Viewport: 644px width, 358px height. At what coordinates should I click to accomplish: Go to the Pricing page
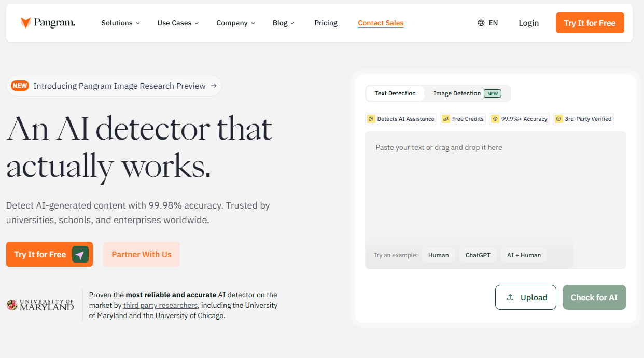pyautogui.click(x=326, y=23)
